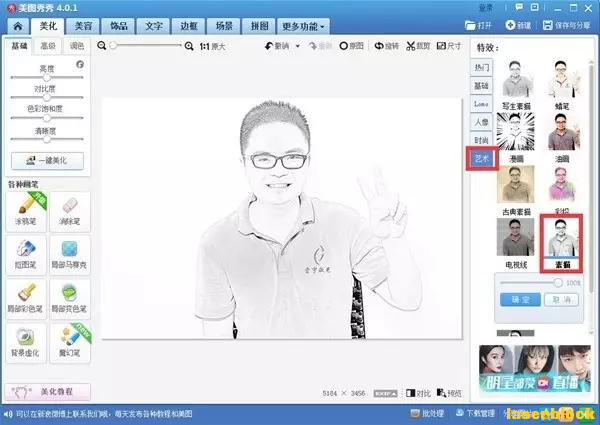
Task: Open the 预览 preview
Action: click(449, 393)
